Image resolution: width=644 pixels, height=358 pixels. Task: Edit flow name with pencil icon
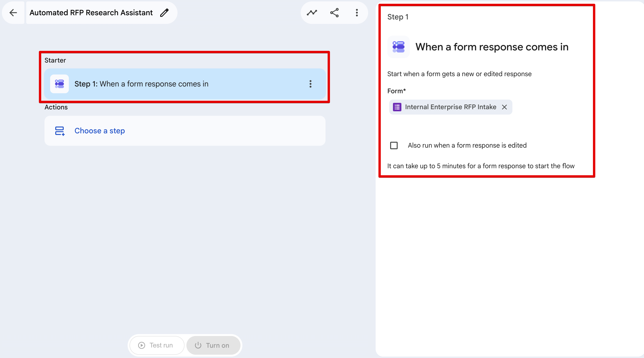coord(164,12)
